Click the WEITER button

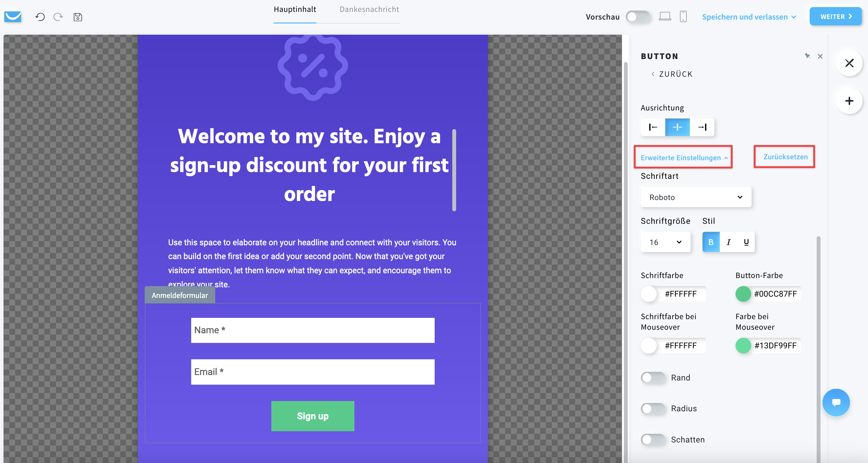click(835, 16)
